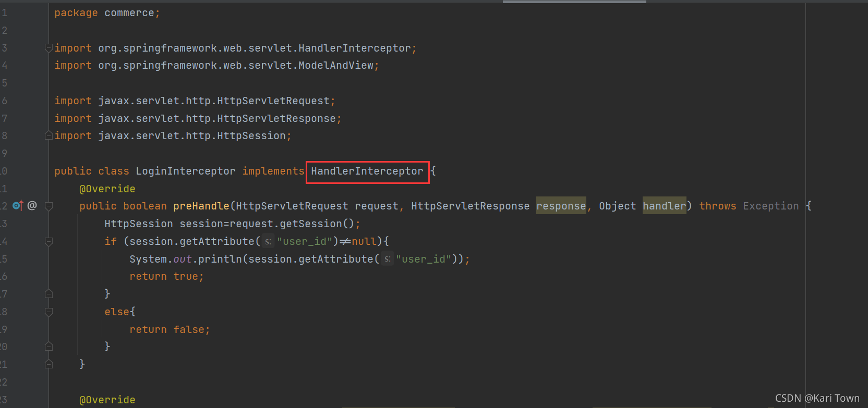The width and height of the screenshot is (868, 408).
Task: Click the highlighted response parameter
Action: 561,206
